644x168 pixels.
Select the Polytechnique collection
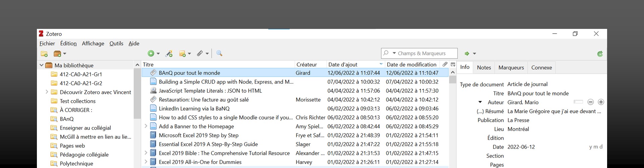(x=76, y=163)
